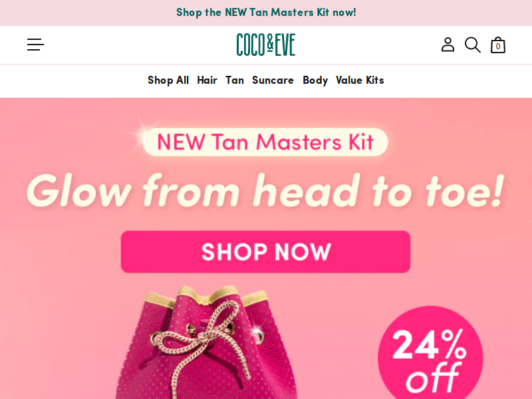
Task: Open search with the magnifier icon
Action: coord(473,45)
